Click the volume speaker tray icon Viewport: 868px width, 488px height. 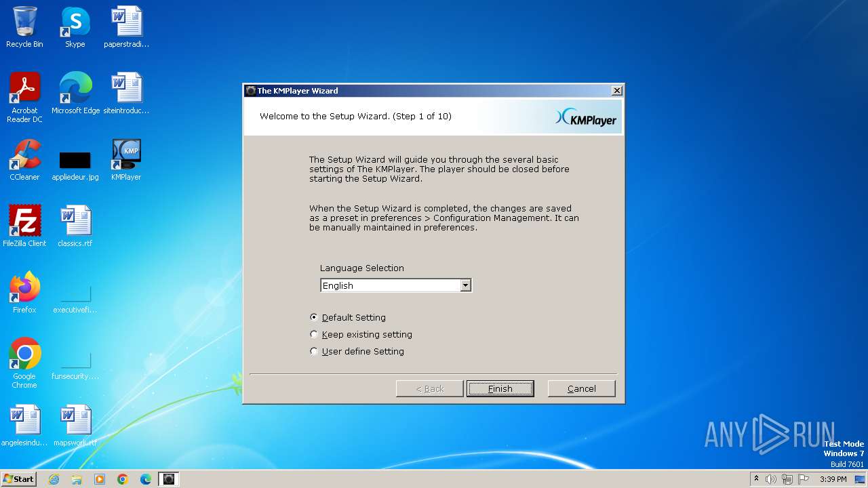point(771,479)
